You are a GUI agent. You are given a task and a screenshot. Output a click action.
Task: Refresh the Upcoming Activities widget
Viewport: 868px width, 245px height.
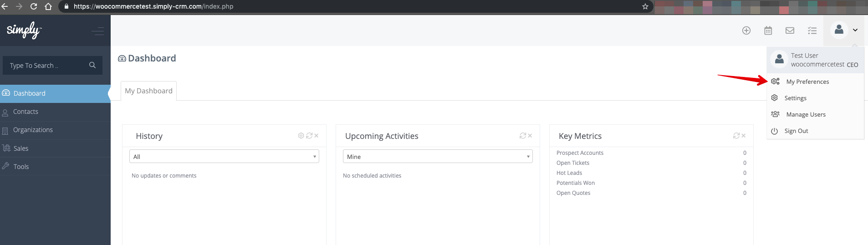(522, 136)
